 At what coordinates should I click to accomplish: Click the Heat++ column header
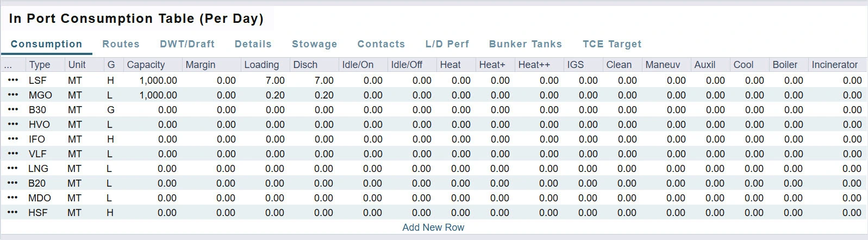click(539, 65)
